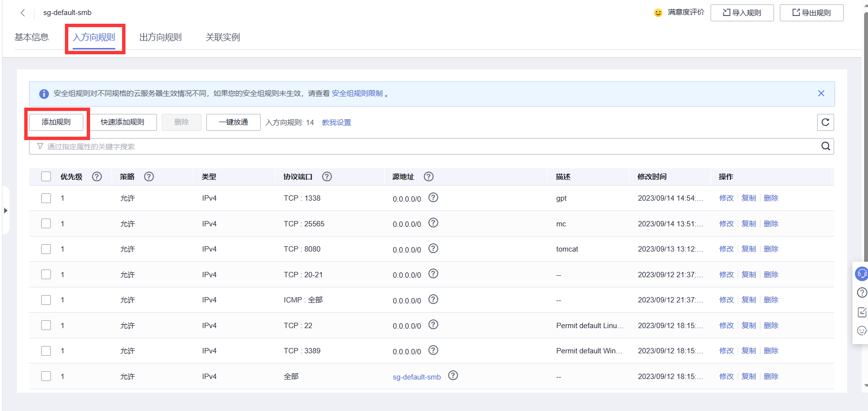Switch to 关联实例 tab

(223, 37)
